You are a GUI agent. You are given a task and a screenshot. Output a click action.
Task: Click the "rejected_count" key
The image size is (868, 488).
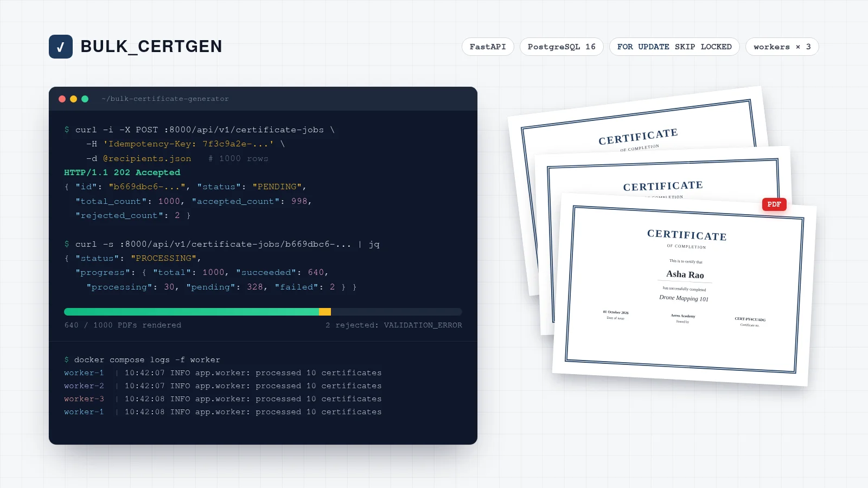click(x=119, y=215)
